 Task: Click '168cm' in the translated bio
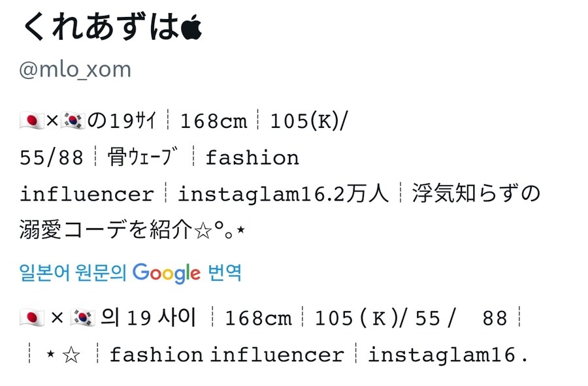point(258,319)
